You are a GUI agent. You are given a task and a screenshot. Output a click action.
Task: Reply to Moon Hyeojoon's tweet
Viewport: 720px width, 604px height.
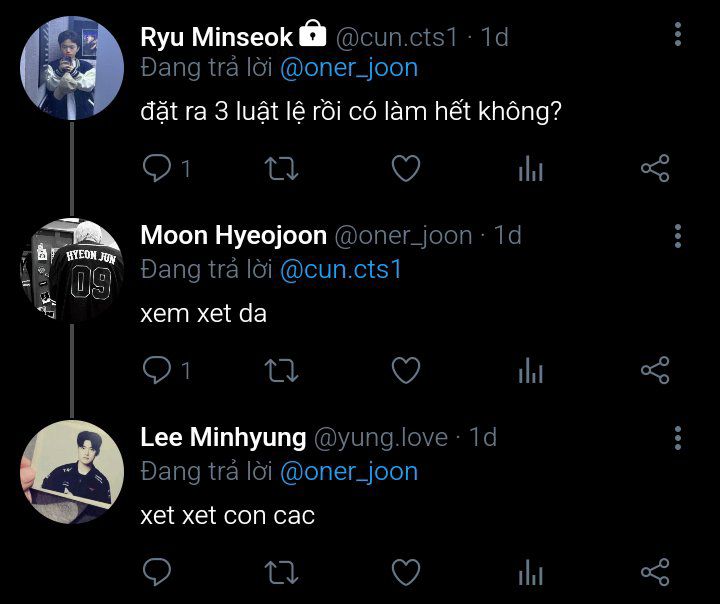[x=157, y=371]
